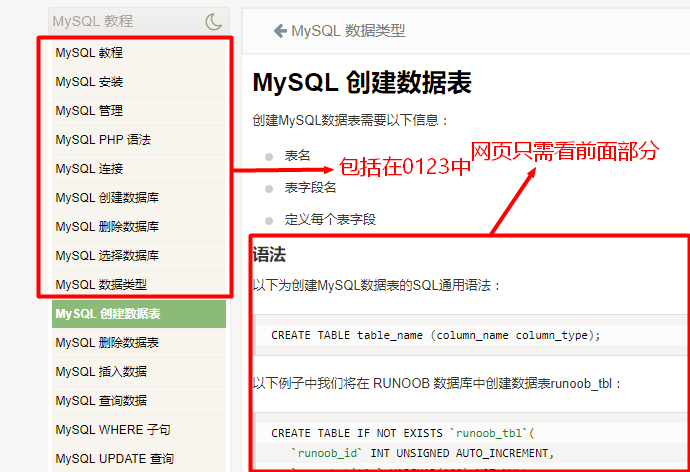Open MySQL PHP 语法 in the sidebar
The height and width of the screenshot is (472, 690).
[139, 140]
